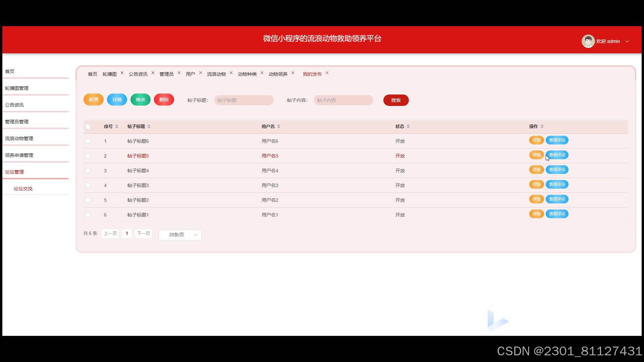The width and height of the screenshot is (644, 362).
Task: Click the orange 新增 button
Action: (93, 100)
